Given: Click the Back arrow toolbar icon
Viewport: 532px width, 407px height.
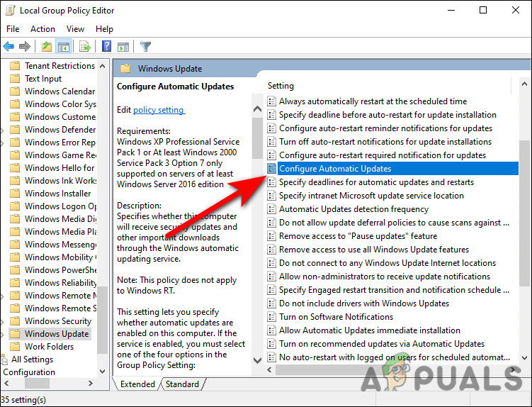Looking at the screenshot, I should (9, 46).
